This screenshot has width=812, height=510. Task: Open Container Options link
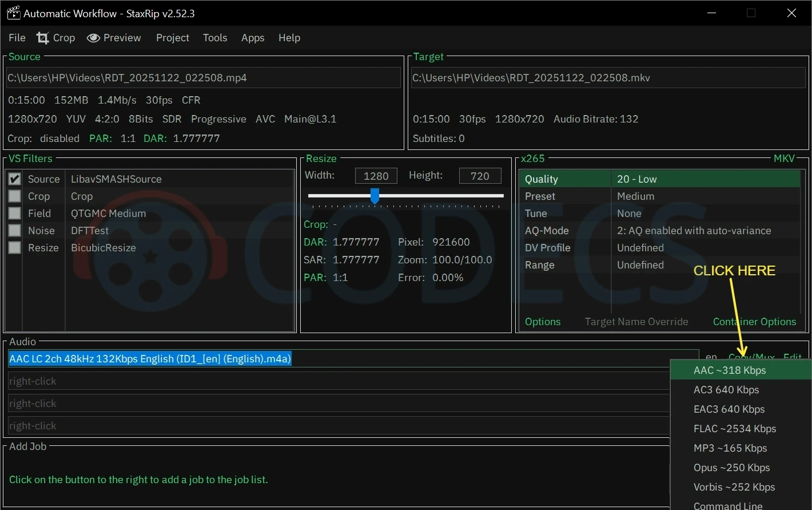pos(754,322)
